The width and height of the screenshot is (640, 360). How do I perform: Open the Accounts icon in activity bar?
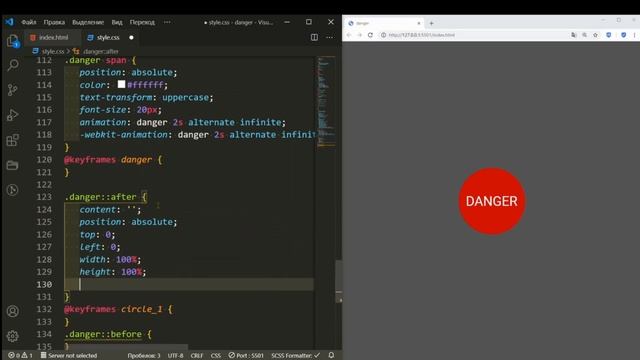click(x=13, y=311)
